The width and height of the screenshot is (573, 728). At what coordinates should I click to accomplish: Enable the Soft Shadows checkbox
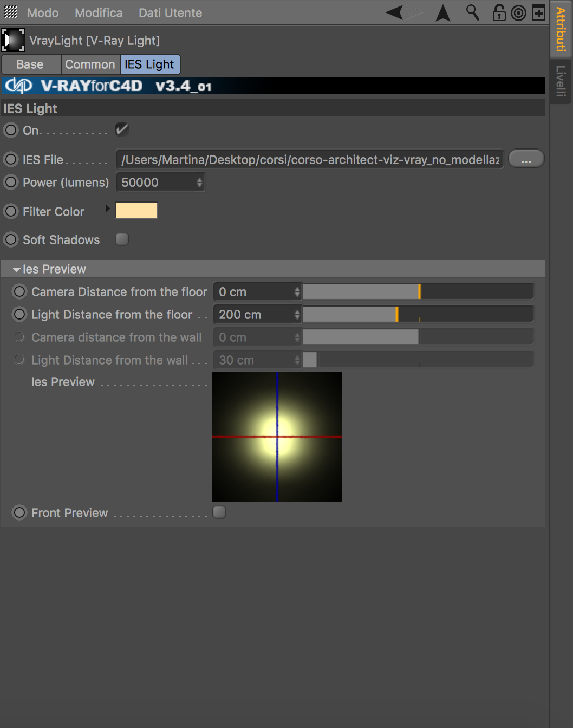(x=122, y=239)
